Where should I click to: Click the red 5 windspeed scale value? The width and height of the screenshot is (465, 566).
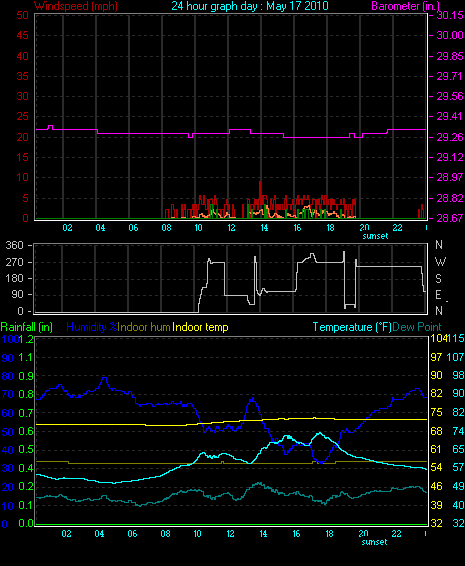point(25,198)
